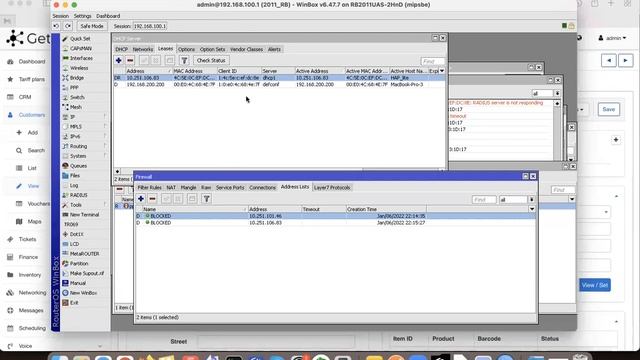
Task: Remove selected Firewall address list entry
Action: tap(152, 199)
